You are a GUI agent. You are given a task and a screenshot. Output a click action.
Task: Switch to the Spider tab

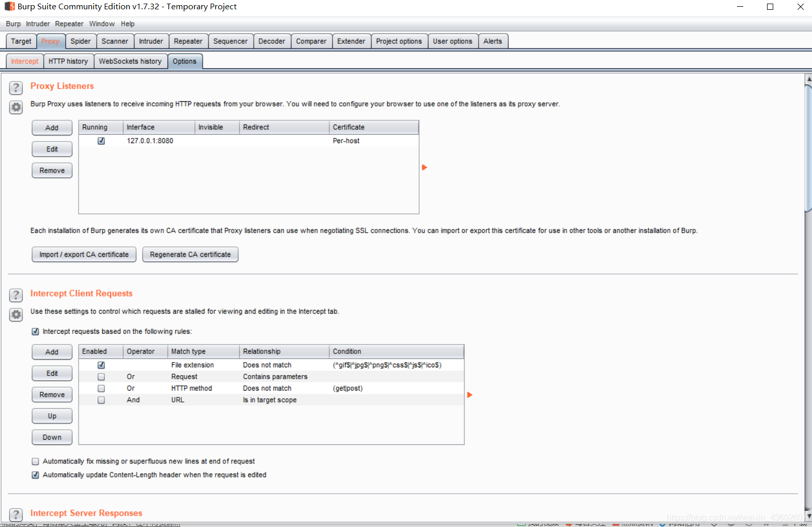[81, 41]
